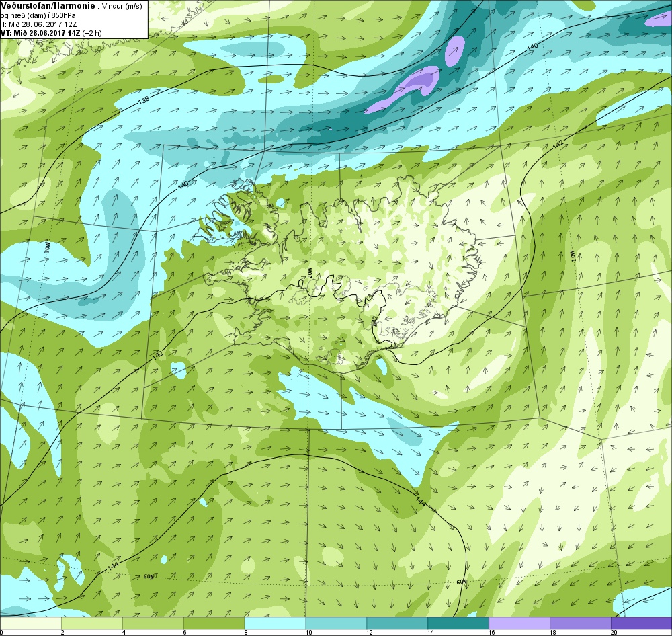Click the 'Veðurstofan/Harmonie' title text

point(47,7)
